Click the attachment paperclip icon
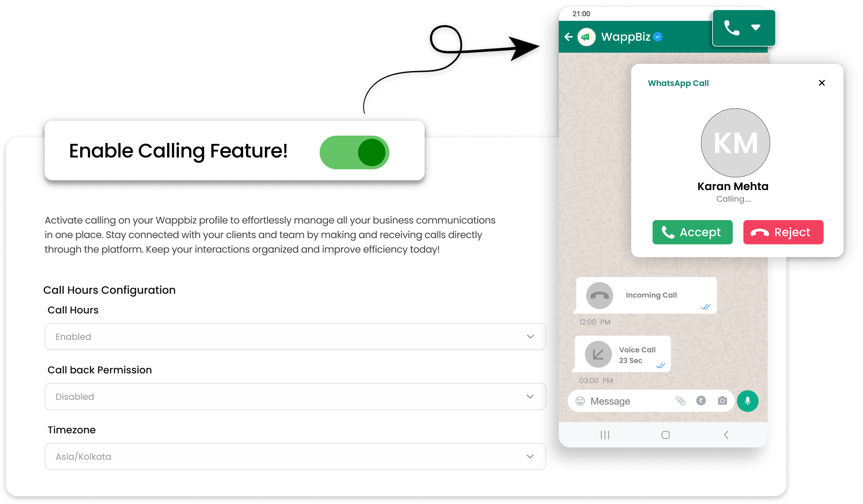This screenshot has height=504, width=863. coord(680,401)
